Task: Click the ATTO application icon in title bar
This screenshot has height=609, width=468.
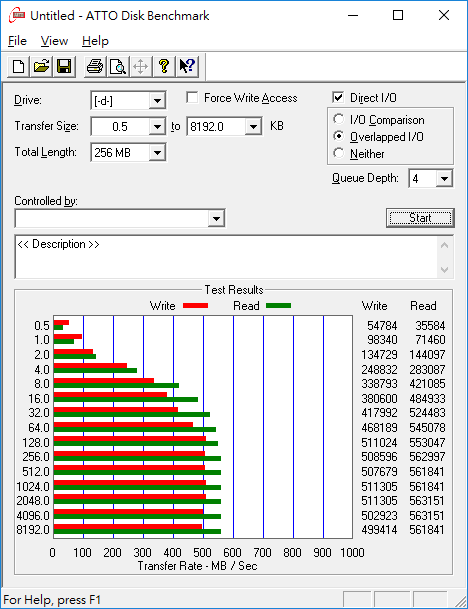Action: [17, 16]
